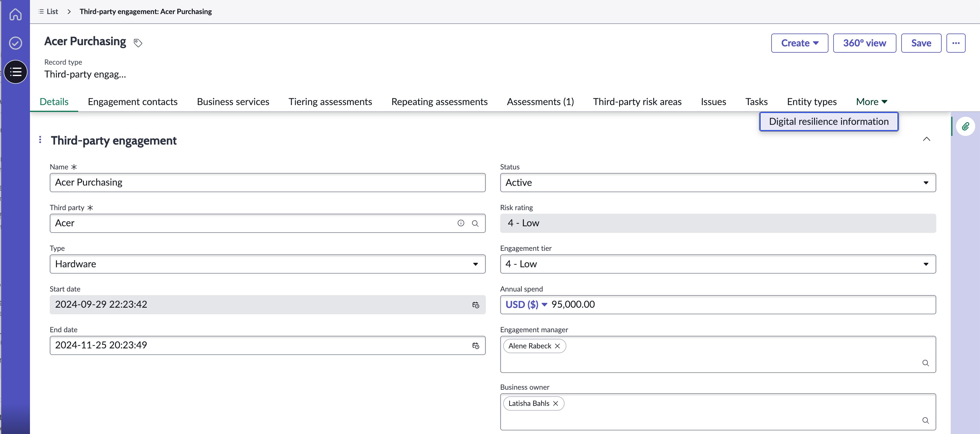The height and width of the screenshot is (434, 980).
Task: Open the more actions ellipsis button
Action: click(956, 43)
